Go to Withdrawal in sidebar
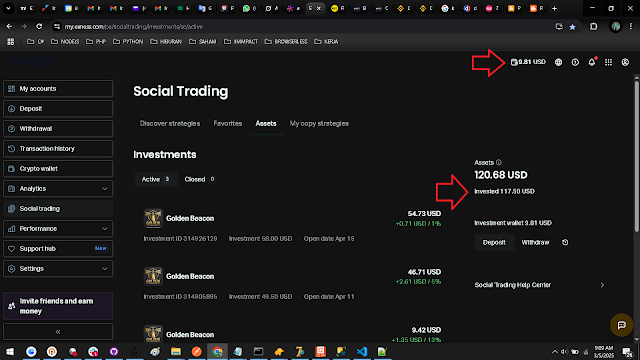The width and height of the screenshot is (640, 360). pyautogui.click(x=58, y=129)
